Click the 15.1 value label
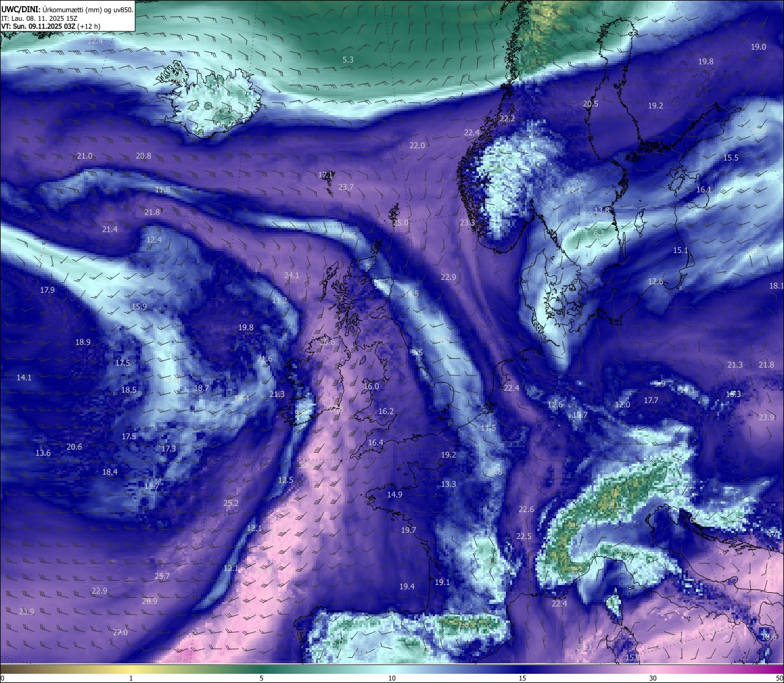This screenshot has height=683, width=784. click(x=680, y=250)
